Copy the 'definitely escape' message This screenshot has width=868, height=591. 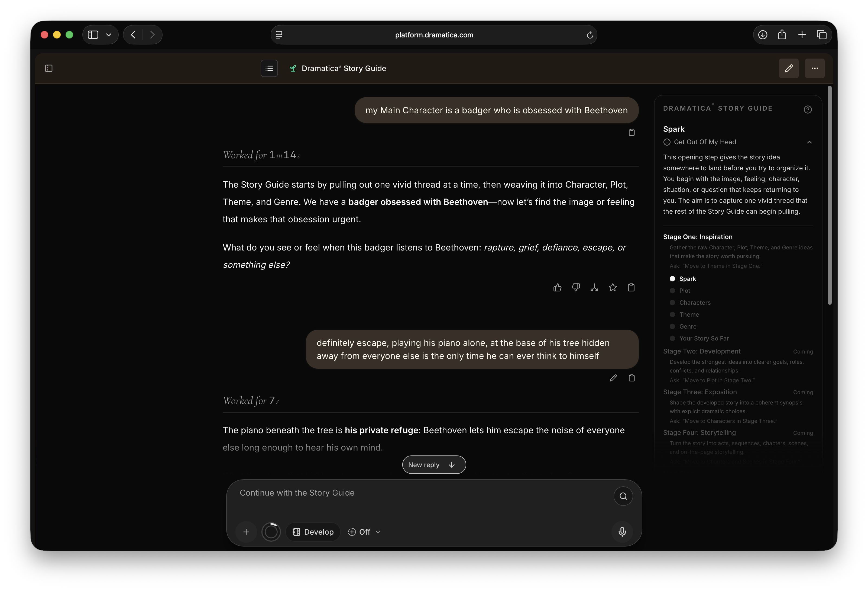tap(631, 378)
